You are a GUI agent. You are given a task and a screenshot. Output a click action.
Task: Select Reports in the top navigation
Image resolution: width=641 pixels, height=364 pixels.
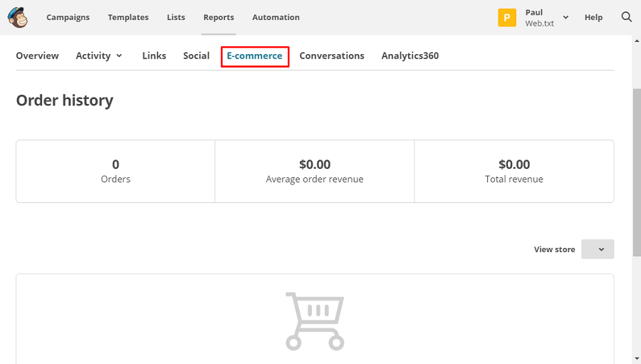219,17
